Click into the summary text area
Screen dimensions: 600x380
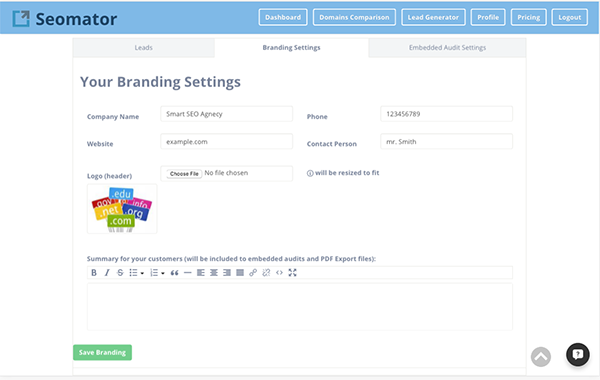click(x=300, y=307)
